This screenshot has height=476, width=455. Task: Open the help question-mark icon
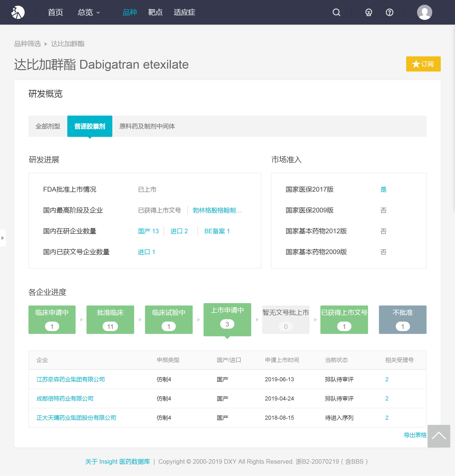click(x=389, y=12)
